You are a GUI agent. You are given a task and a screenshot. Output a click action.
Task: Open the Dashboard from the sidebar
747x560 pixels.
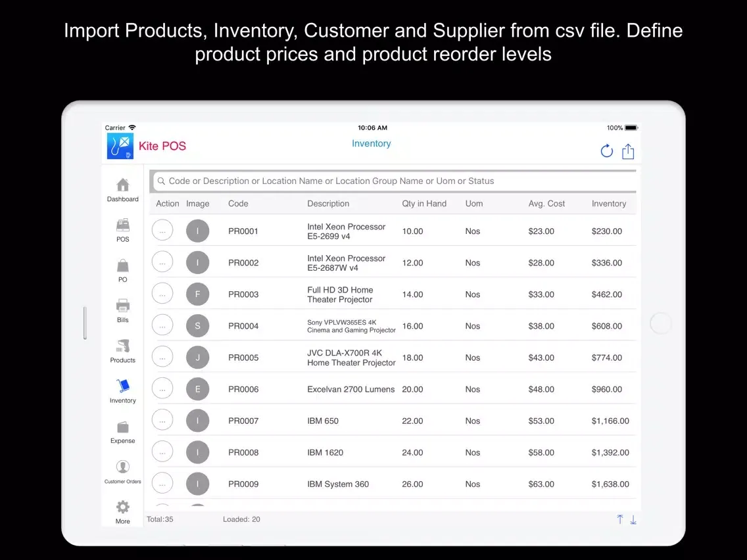click(x=122, y=190)
